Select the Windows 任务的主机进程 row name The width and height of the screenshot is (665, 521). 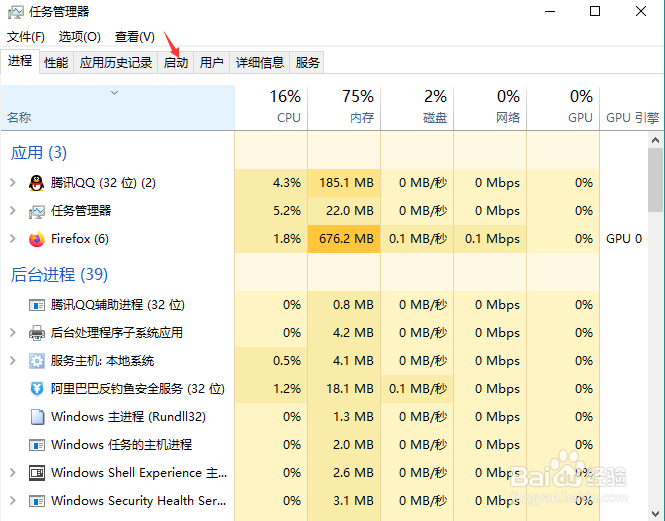pos(121,445)
